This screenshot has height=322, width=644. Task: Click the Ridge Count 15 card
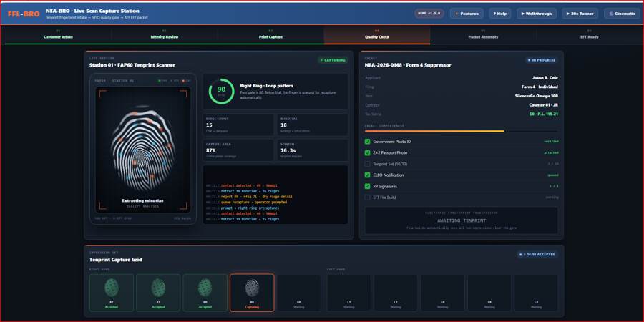238,125
